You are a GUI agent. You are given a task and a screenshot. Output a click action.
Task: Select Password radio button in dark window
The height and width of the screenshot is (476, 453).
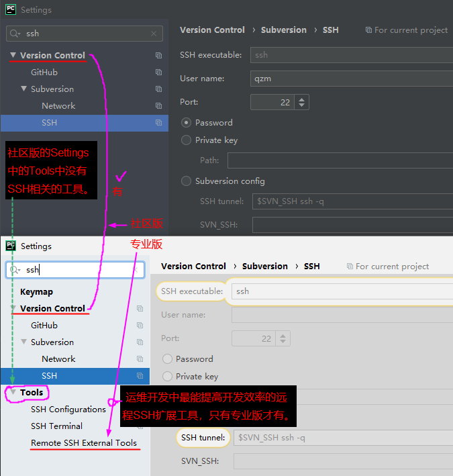[186, 123]
